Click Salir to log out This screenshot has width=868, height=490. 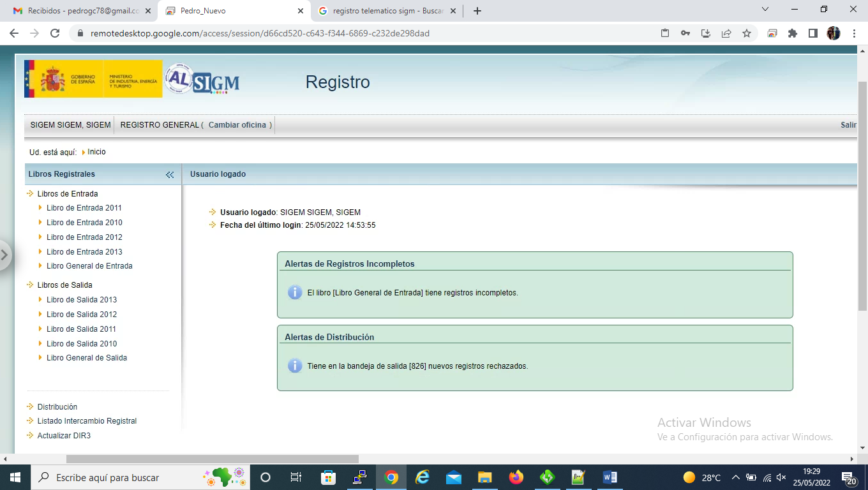click(848, 125)
